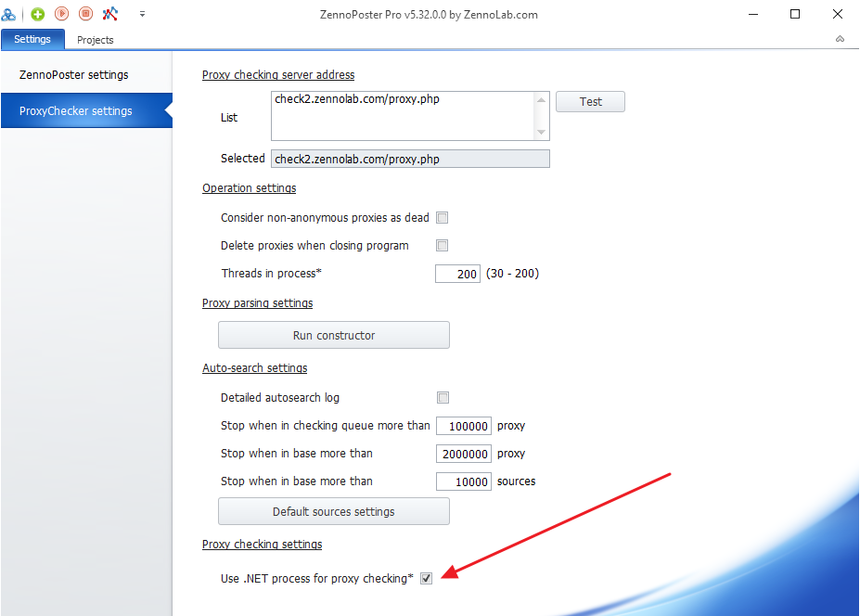The height and width of the screenshot is (616, 860).
Task: Click the green add project icon
Action: click(37, 14)
